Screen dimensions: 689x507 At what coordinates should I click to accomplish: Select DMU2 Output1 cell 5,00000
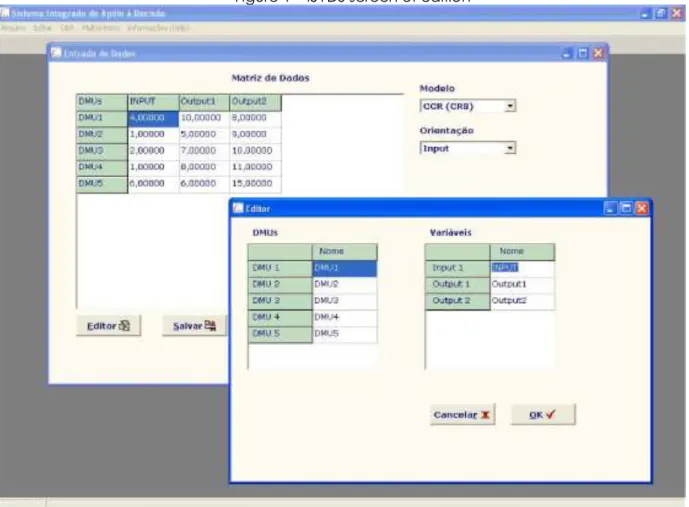tap(204, 135)
